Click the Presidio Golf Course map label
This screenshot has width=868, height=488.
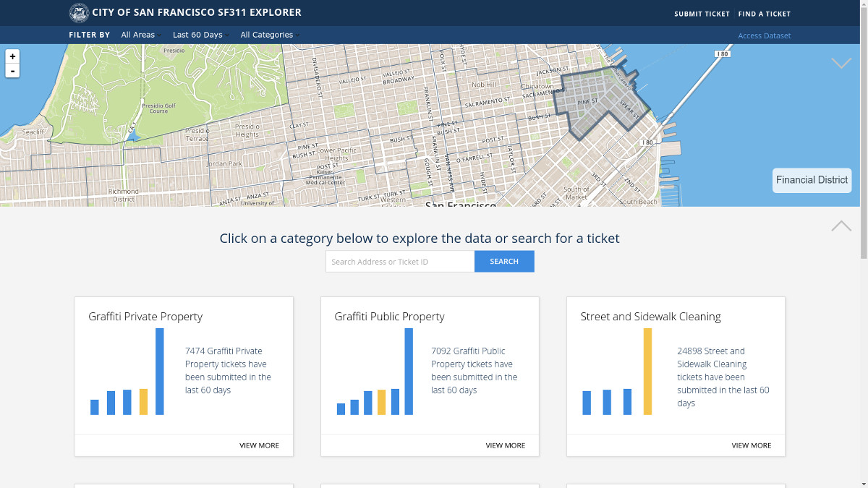click(158, 108)
